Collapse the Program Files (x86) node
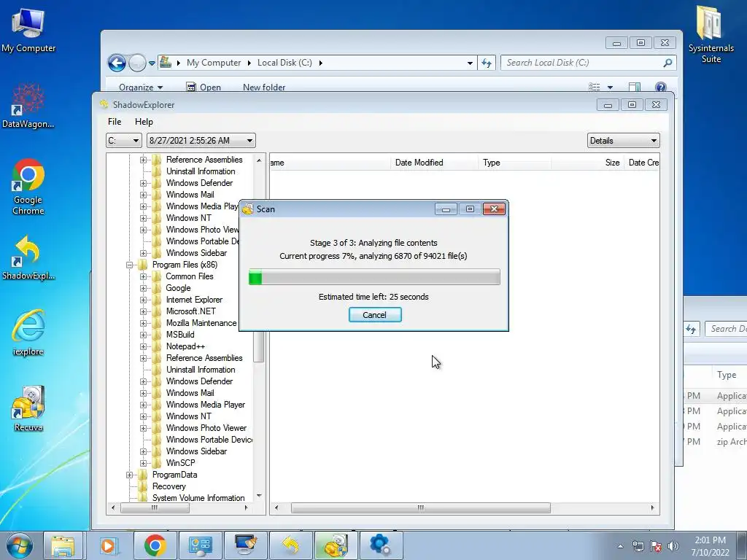Screen dimensions: 747x560 click(x=129, y=265)
